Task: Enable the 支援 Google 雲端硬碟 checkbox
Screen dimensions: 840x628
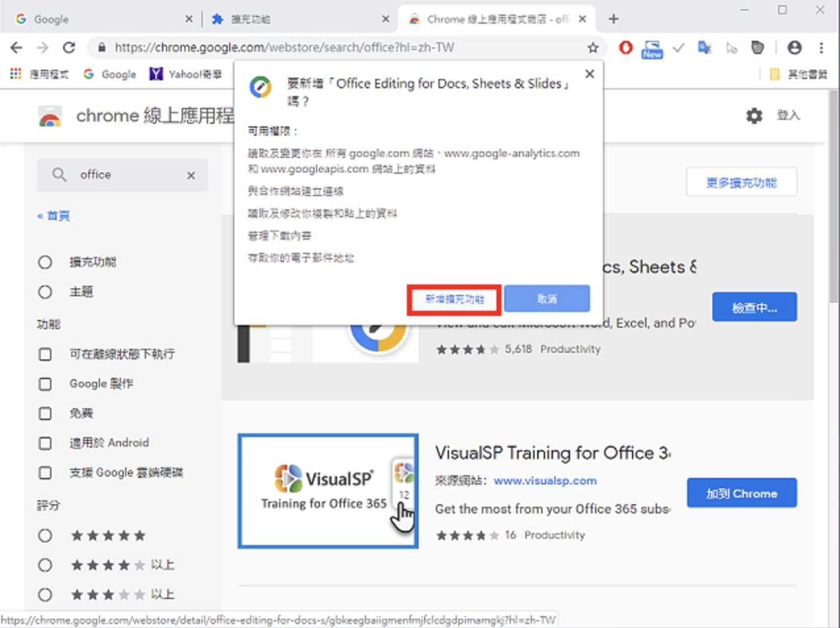Action: pos(45,473)
